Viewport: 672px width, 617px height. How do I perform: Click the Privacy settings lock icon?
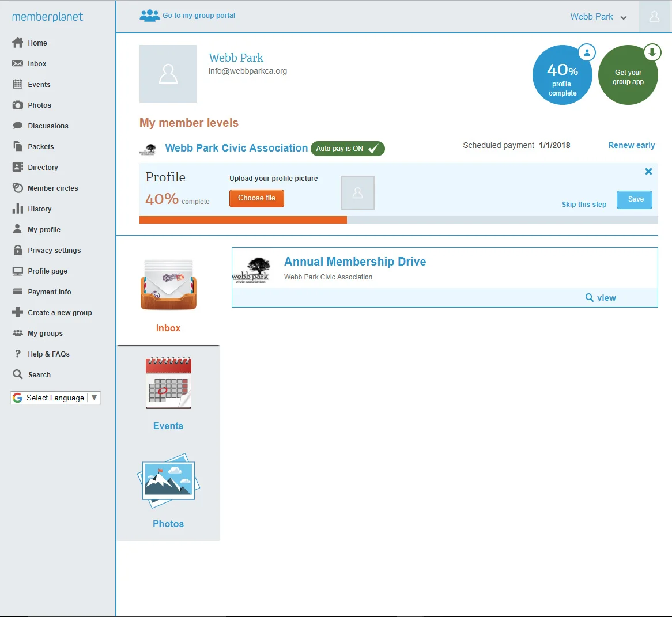17,250
